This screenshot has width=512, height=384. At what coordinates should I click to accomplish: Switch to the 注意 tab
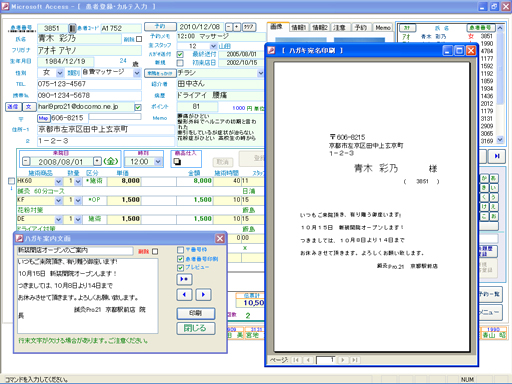point(340,28)
